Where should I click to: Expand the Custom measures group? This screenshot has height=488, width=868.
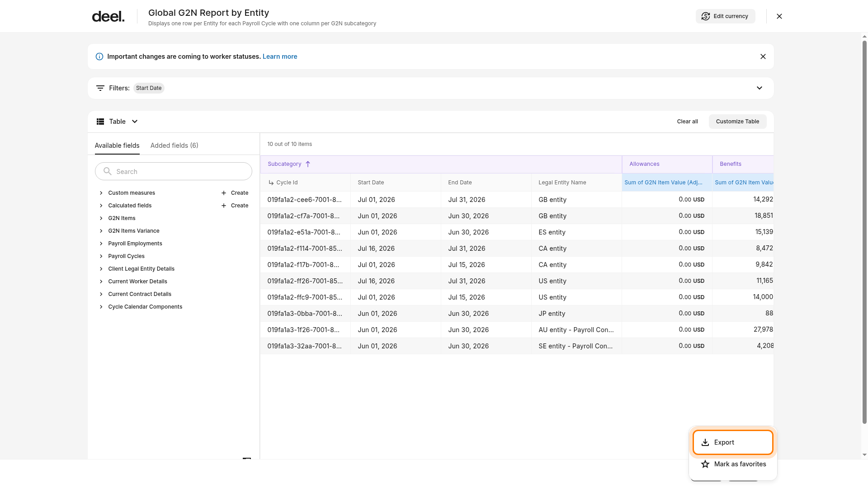(101, 193)
